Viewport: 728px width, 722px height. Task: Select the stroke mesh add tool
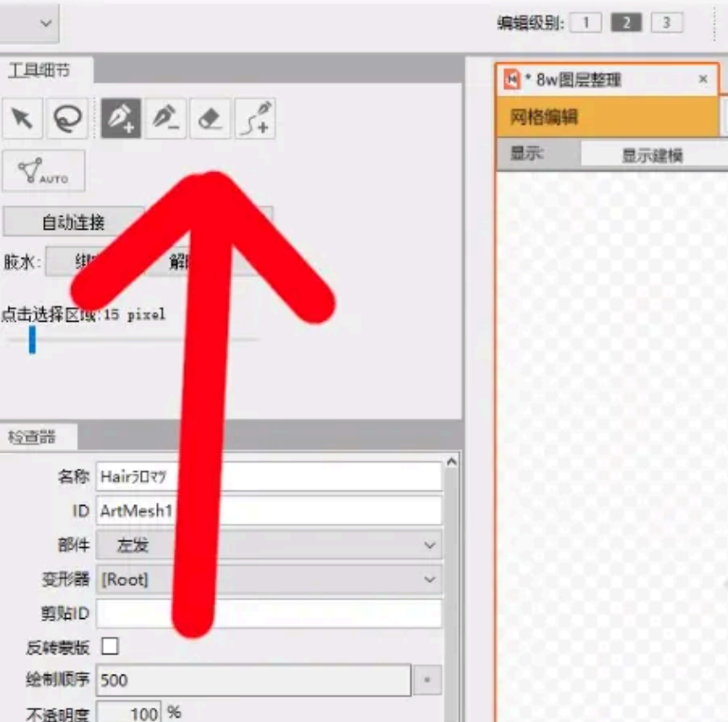[x=255, y=118]
